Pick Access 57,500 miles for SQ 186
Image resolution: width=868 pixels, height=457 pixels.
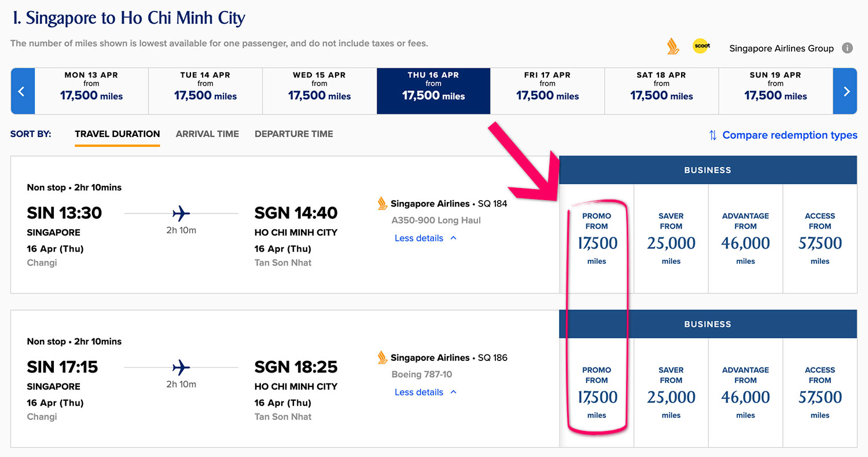[x=820, y=393]
